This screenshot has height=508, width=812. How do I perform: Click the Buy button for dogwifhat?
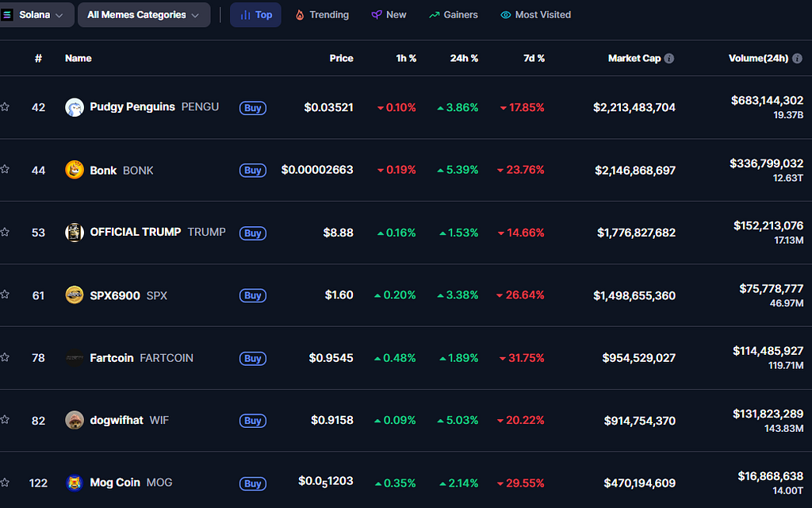tap(253, 421)
